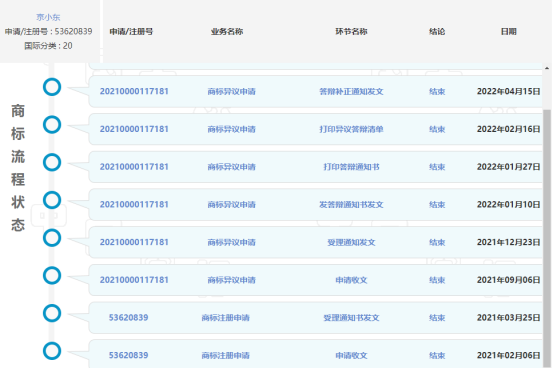The width and height of the screenshot is (554, 369).
Task: Click 受理通知书发文 stage name
Action: click(351, 318)
